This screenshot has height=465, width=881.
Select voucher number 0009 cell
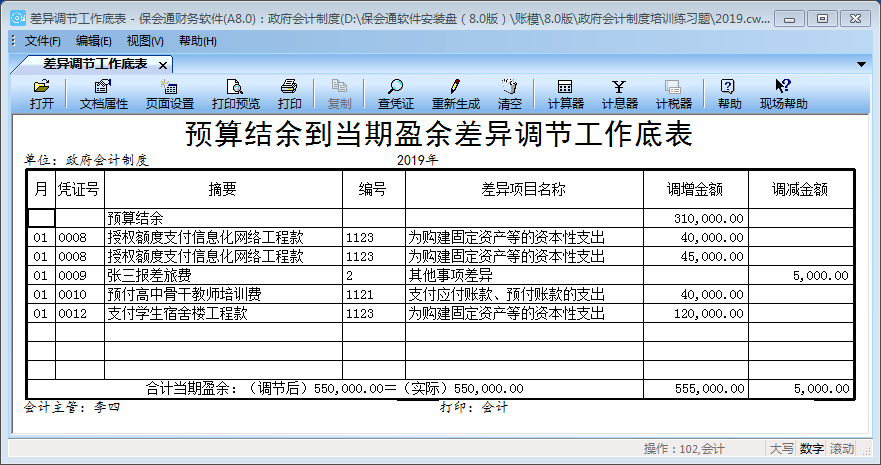coord(79,275)
